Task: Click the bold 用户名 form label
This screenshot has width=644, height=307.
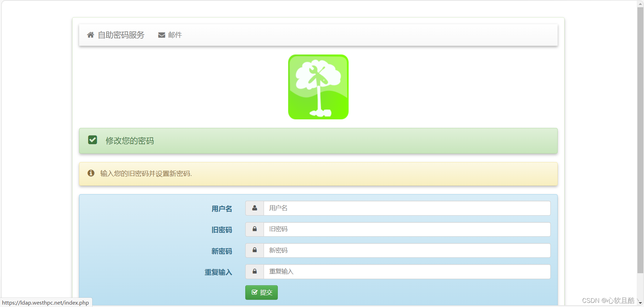Action: [x=221, y=209]
